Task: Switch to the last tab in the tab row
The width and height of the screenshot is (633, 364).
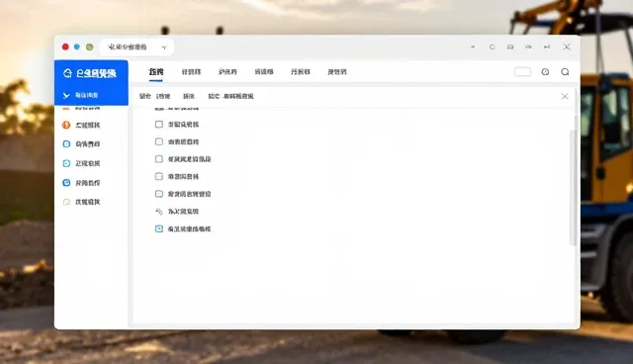Action: pyautogui.click(x=337, y=72)
